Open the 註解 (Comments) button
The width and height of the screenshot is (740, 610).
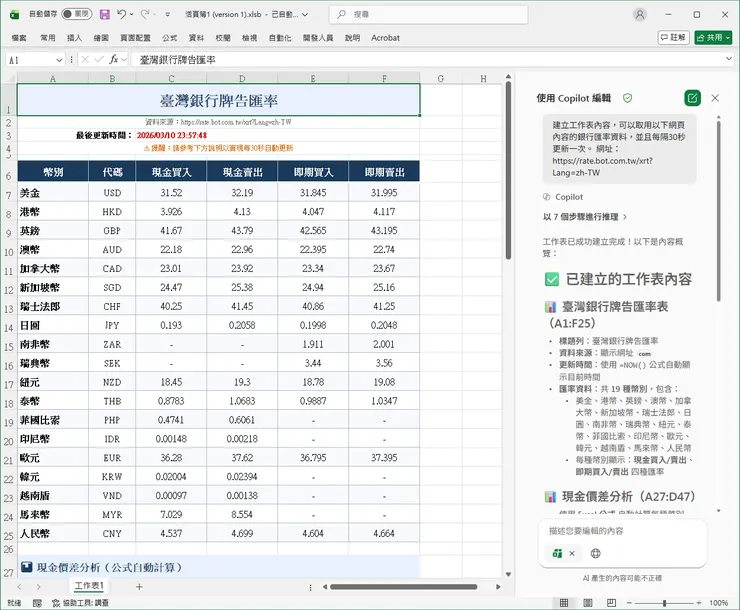point(673,37)
